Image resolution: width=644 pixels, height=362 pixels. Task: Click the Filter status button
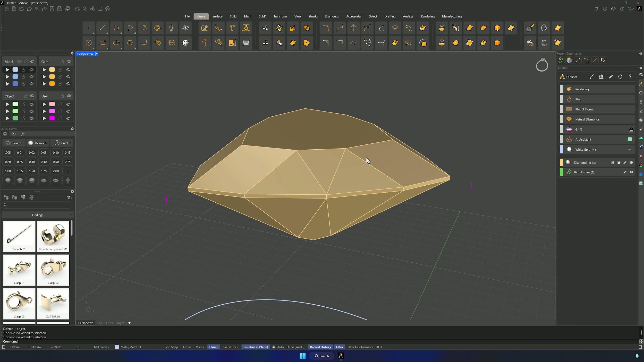339,347
